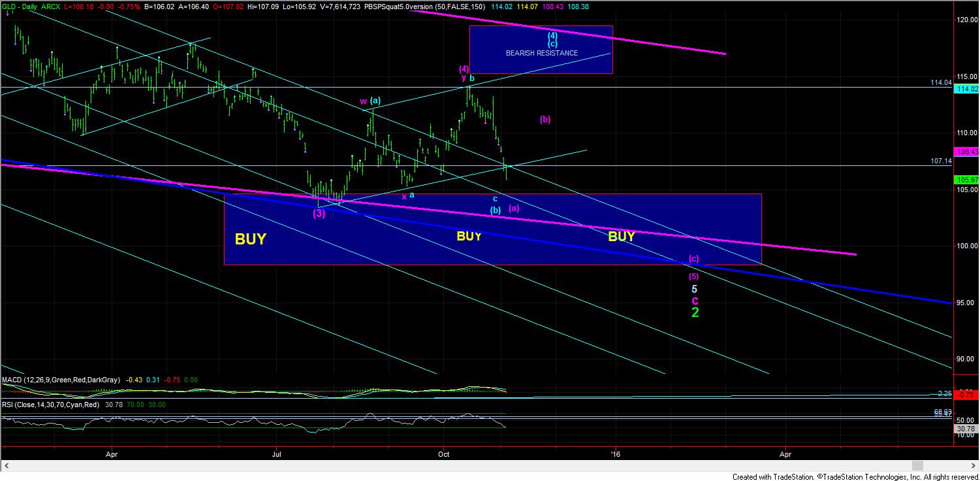Click the magenta 108.43 price axis tag

tap(966, 152)
